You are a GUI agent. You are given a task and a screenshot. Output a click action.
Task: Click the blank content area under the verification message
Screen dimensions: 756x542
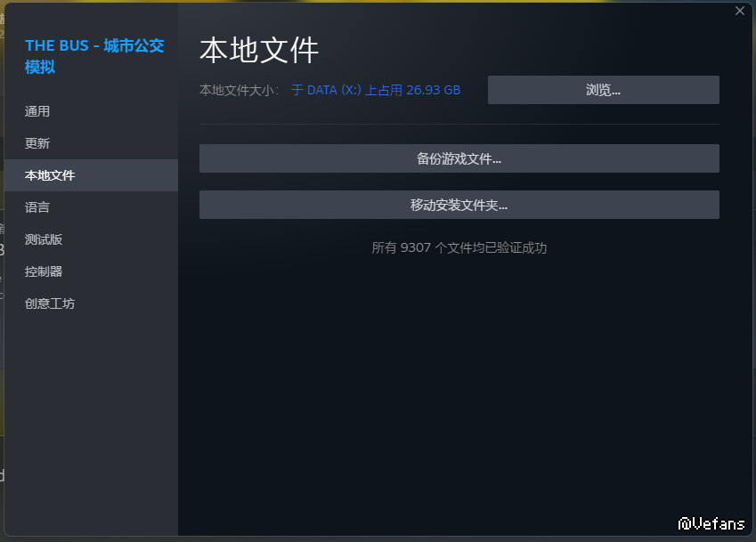[459, 383]
